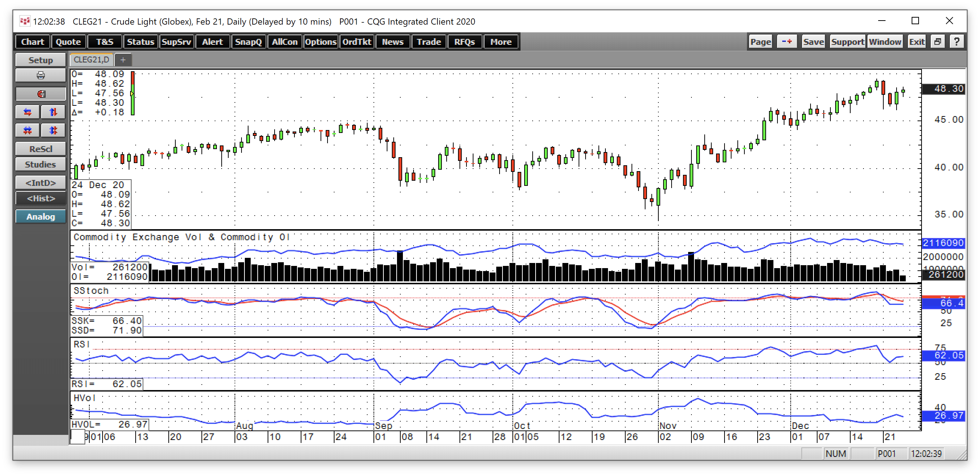
Task: Open the Options toolbar item
Action: click(320, 42)
